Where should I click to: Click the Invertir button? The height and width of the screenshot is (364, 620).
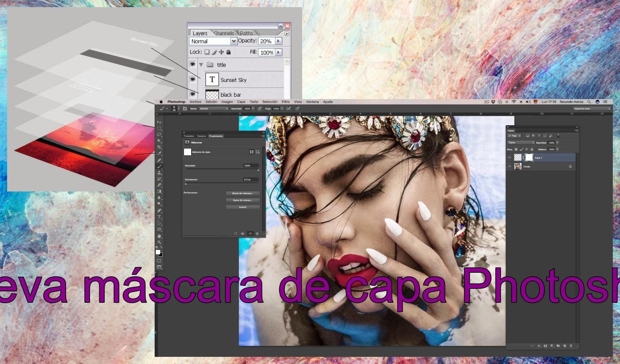click(x=243, y=207)
